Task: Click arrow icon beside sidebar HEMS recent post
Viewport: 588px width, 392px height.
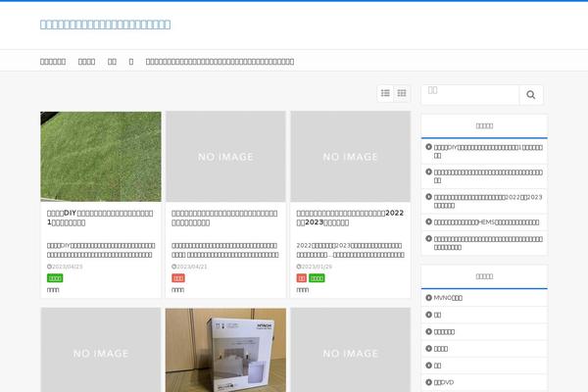Action: click(x=428, y=221)
